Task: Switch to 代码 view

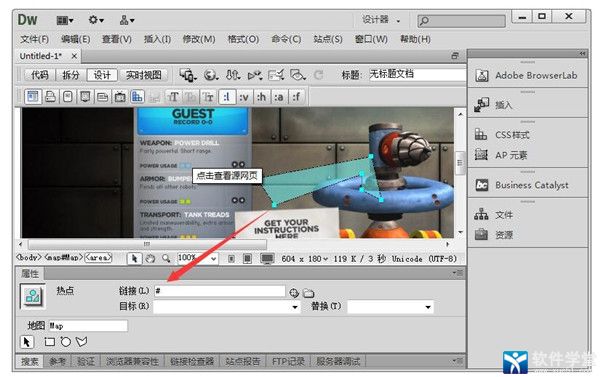Action: click(40, 75)
